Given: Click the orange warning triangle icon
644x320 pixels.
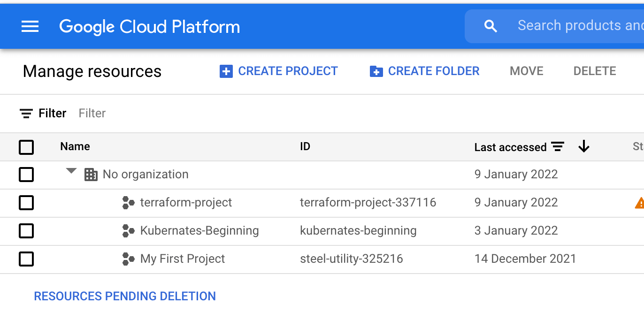Looking at the screenshot, I should click(x=639, y=203).
